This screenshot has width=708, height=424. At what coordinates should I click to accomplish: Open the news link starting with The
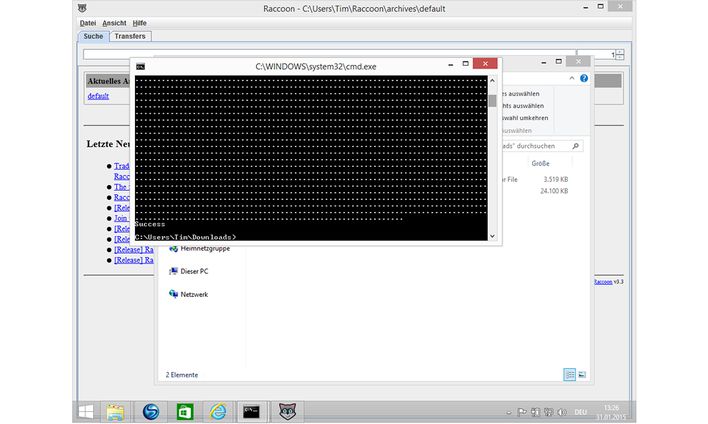pyautogui.click(x=121, y=187)
